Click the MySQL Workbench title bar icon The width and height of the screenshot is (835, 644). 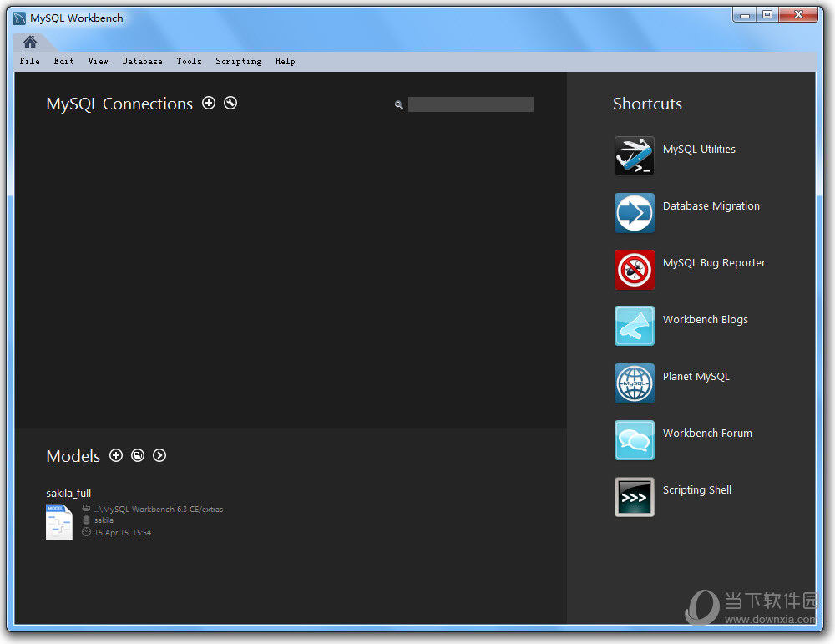pyautogui.click(x=20, y=18)
